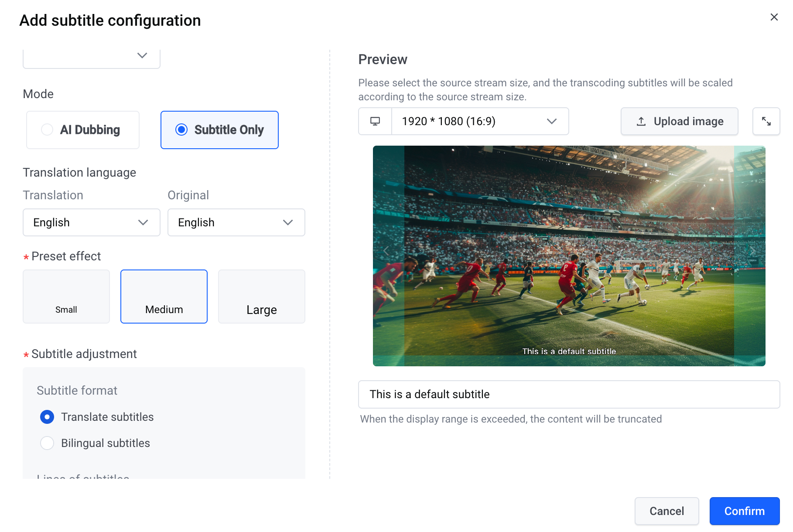Image resolution: width=793 pixels, height=532 pixels.
Task: Click the default subtitle text field
Action: click(x=569, y=394)
